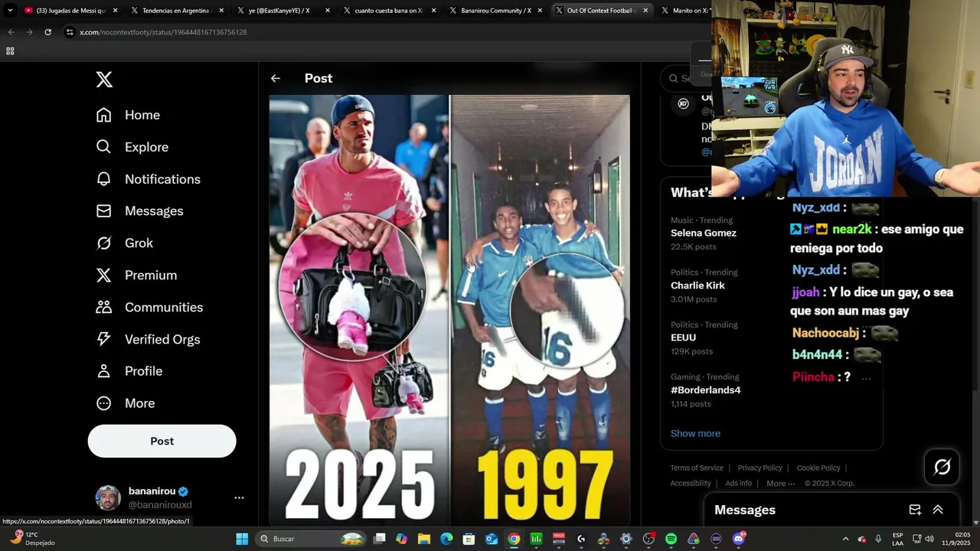Open the Verified Orgs lightning icon

click(104, 339)
